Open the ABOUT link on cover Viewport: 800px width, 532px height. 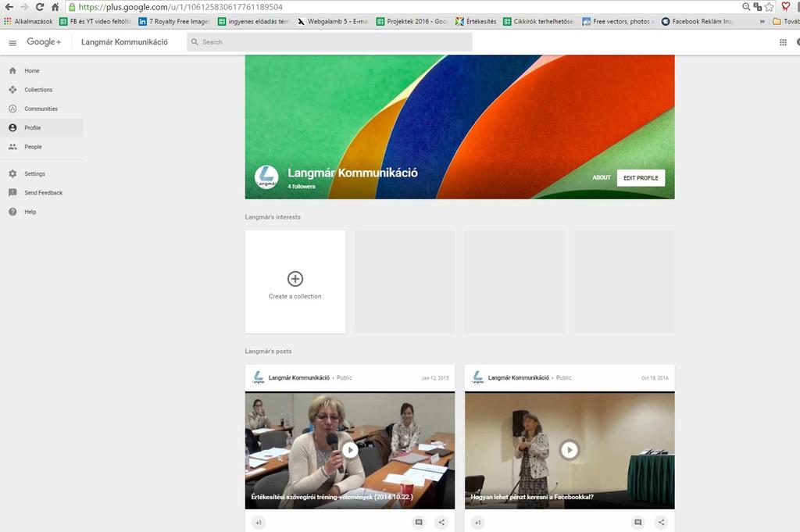click(x=602, y=177)
